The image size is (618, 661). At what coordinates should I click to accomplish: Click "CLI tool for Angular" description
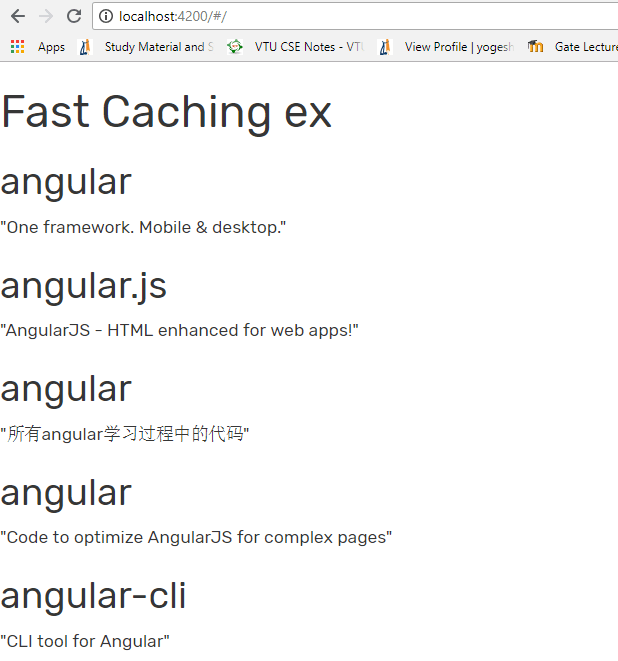85,641
